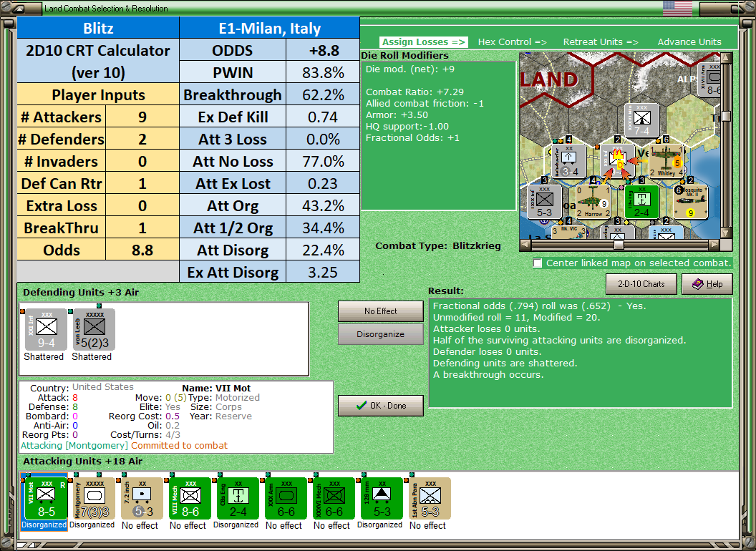The height and width of the screenshot is (551, 756).
Task: Select the XXX Arm 6-6 unit
Action: [x=286, y=499]
